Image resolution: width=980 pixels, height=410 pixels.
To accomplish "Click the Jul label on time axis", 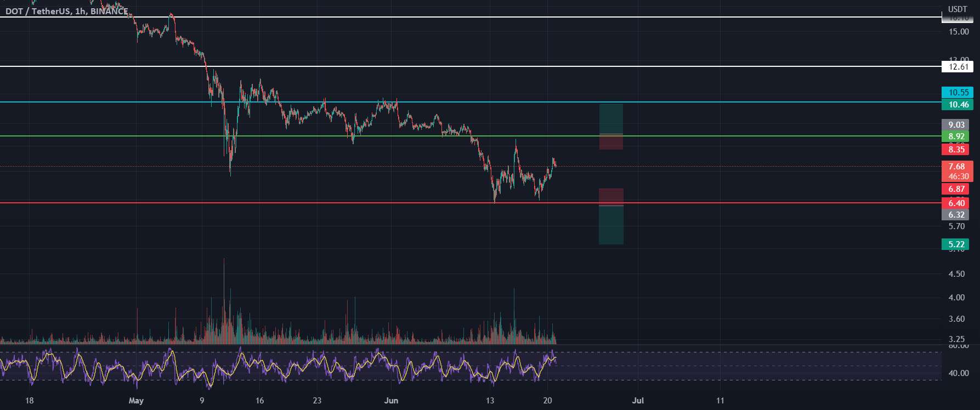I will 637,401.
